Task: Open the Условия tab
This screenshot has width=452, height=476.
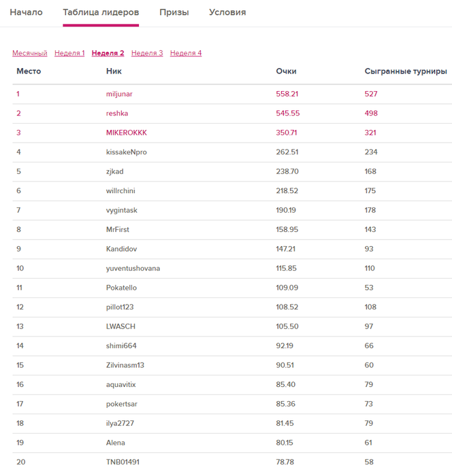Action: click(227, 12)
